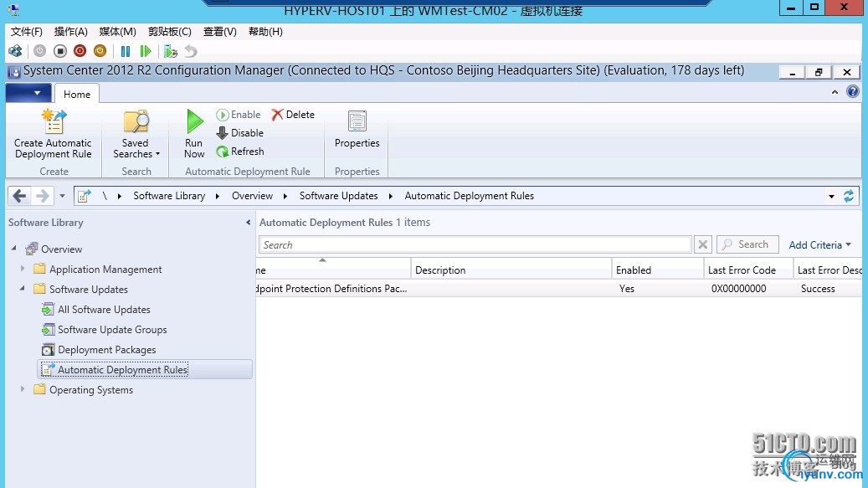The height and width of the screenshot is (488, 868).
Task: Click the orange Save VM state icon
Action: pos(100,51)
